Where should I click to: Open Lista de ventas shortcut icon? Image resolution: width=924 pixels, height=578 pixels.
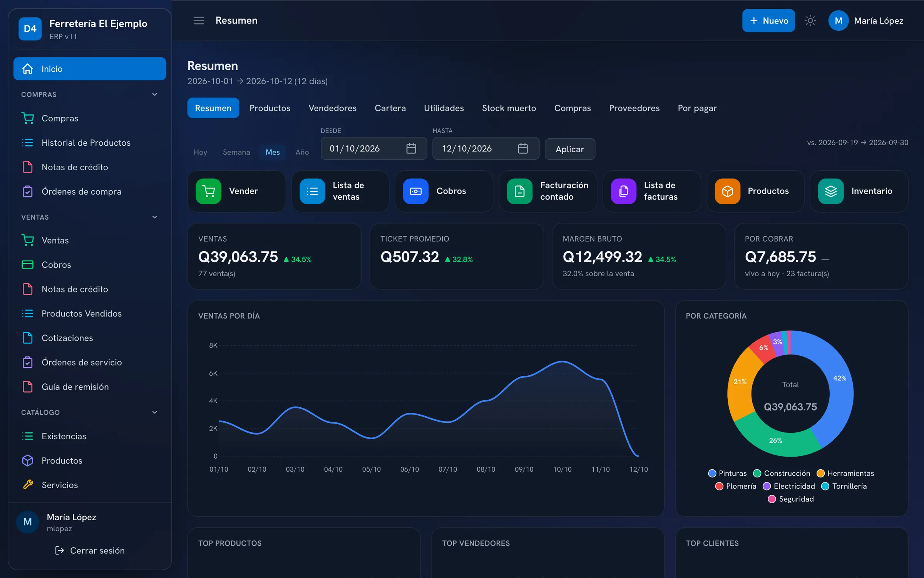coord(312,191)
